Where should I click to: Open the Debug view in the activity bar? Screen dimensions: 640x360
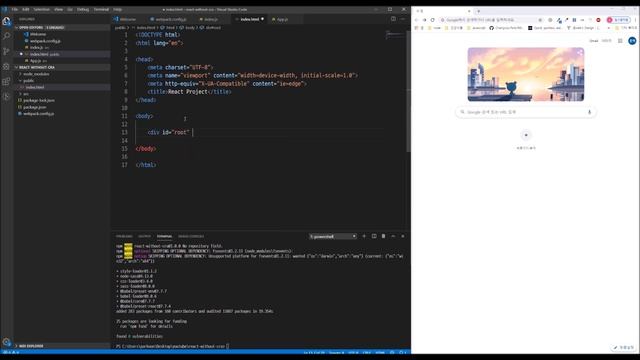coord(6,67)
